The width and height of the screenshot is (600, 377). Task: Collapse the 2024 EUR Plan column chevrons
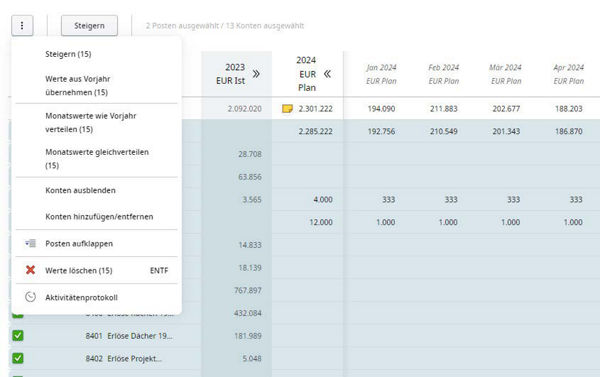click(x=327, y=74)
